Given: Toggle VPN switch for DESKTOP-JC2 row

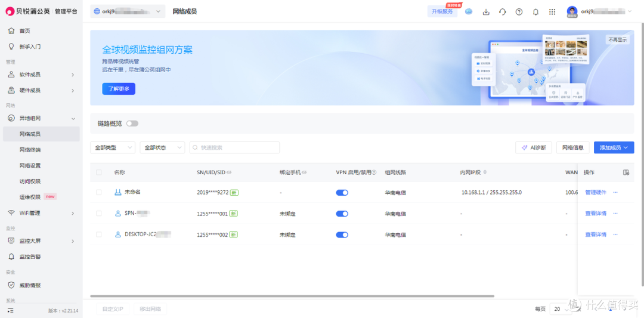Looking at the screenshot, I should [x=342, y=235].
